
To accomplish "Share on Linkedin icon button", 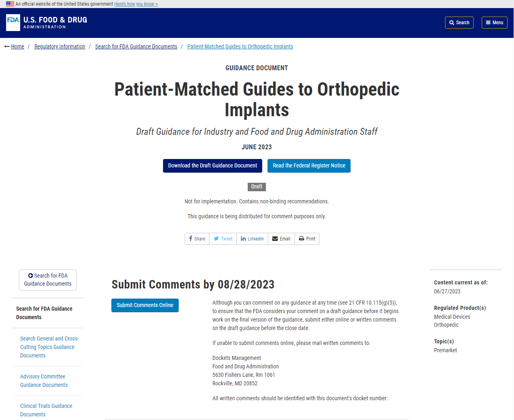I will (x=252, y=239).
